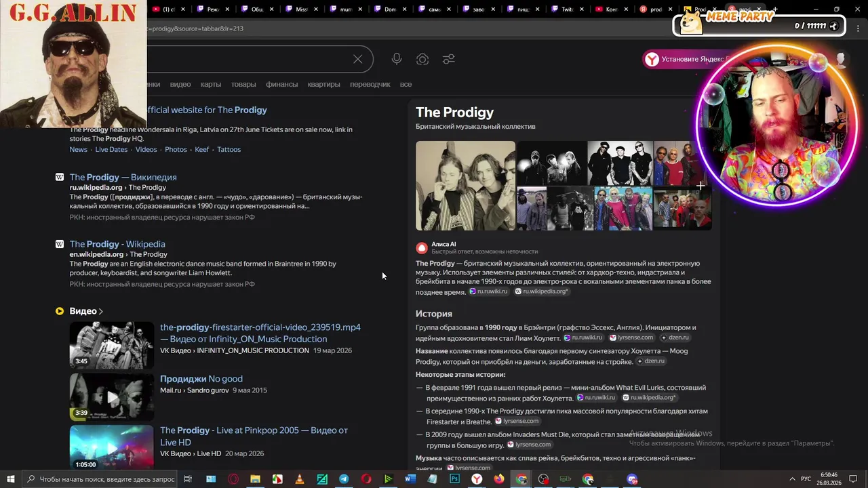Switch to the Miss Twitch browser tab

pyautogui.click(x=301, y=9)
